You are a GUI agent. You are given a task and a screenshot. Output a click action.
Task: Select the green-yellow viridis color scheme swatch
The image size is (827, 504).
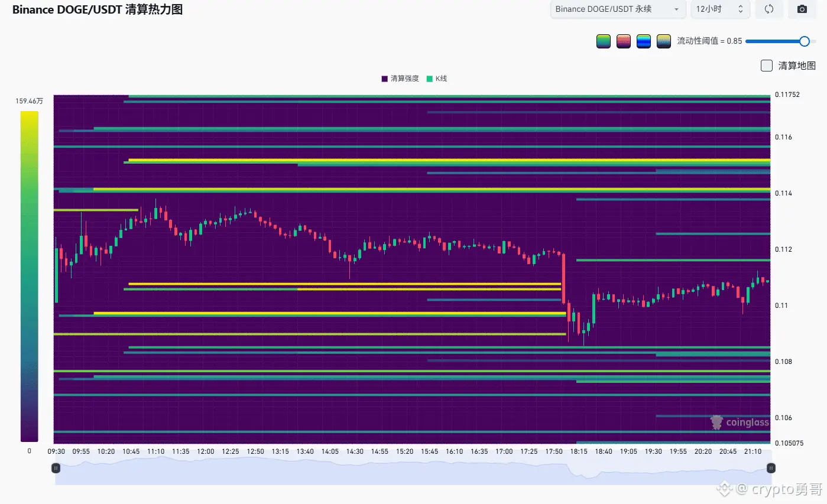click(x=604, y=41)
